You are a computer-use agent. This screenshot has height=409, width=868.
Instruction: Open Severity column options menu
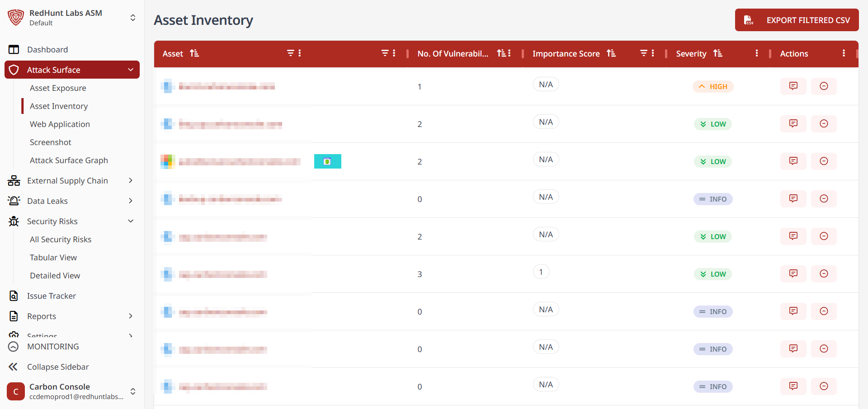point(757,53)
